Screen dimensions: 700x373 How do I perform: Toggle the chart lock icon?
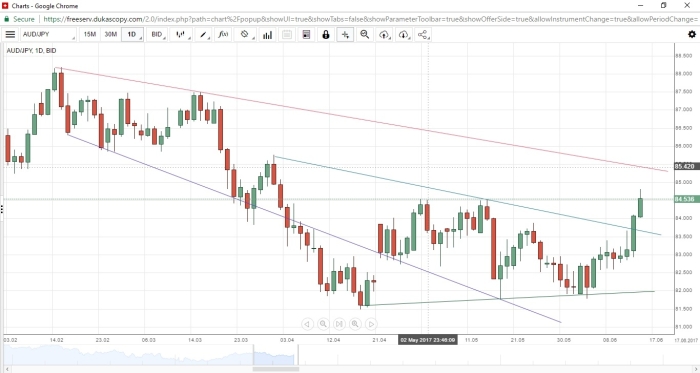click(x=326, y=34)
